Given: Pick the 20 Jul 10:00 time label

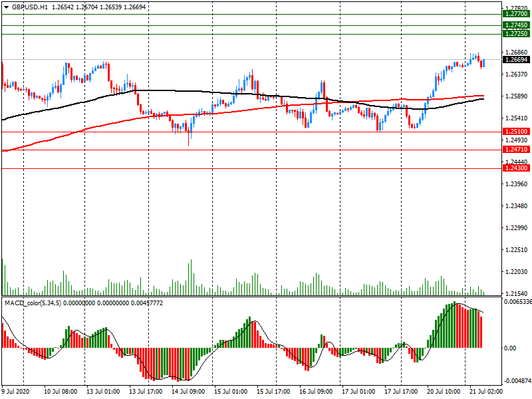Looking at the screenshot, I should click(444, 392).
